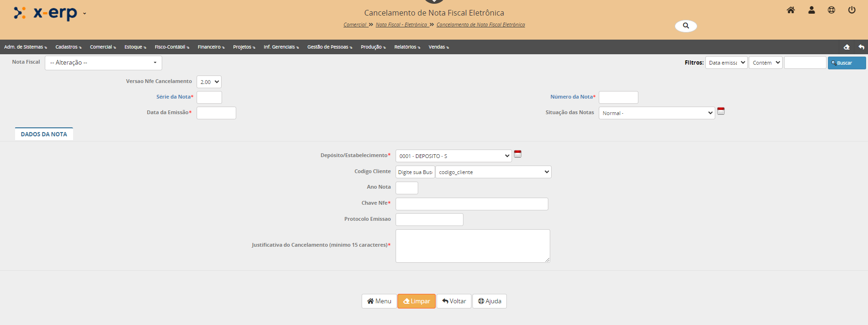Expand the codigo_cliente dropdown
The image size is (868, 325).
tap(493, 172)
